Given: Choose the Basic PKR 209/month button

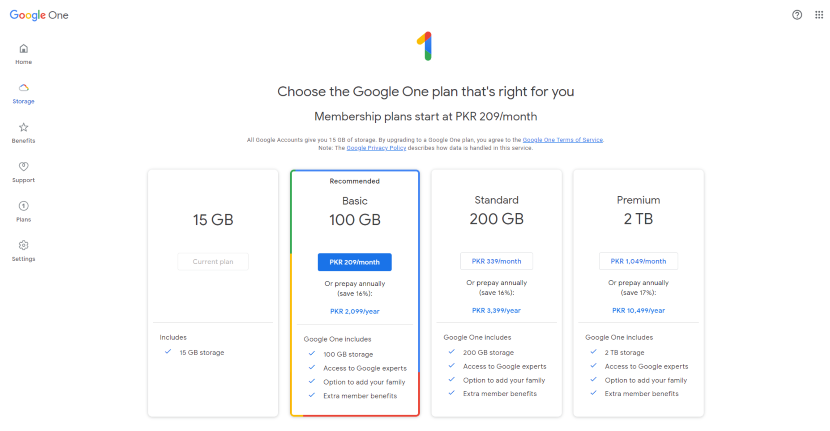Looking at the screenshot, I should 355,262.
